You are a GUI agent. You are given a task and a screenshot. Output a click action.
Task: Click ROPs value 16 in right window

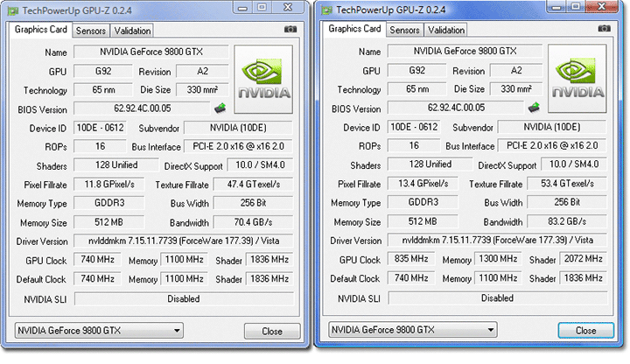(414, 145)
